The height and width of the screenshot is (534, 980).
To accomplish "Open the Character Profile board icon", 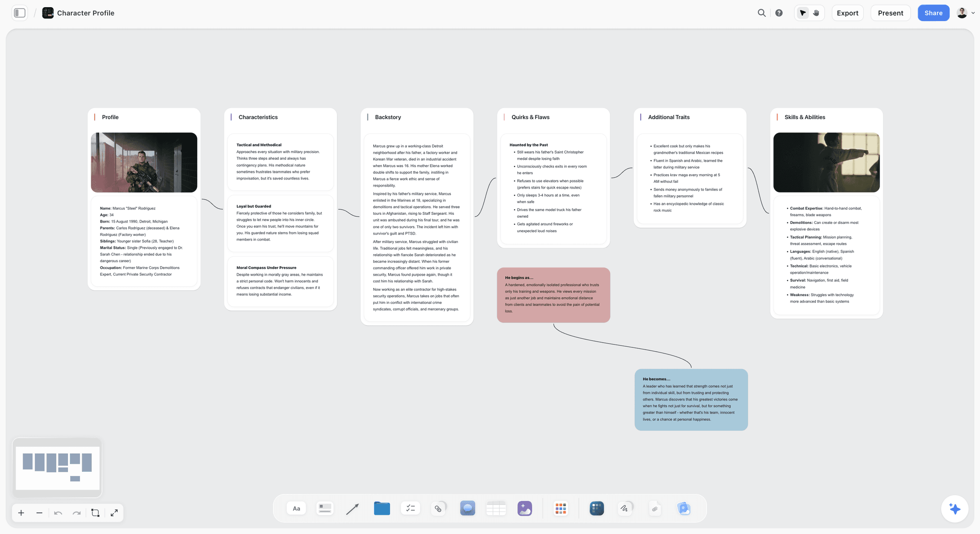I will coord(48,13).
